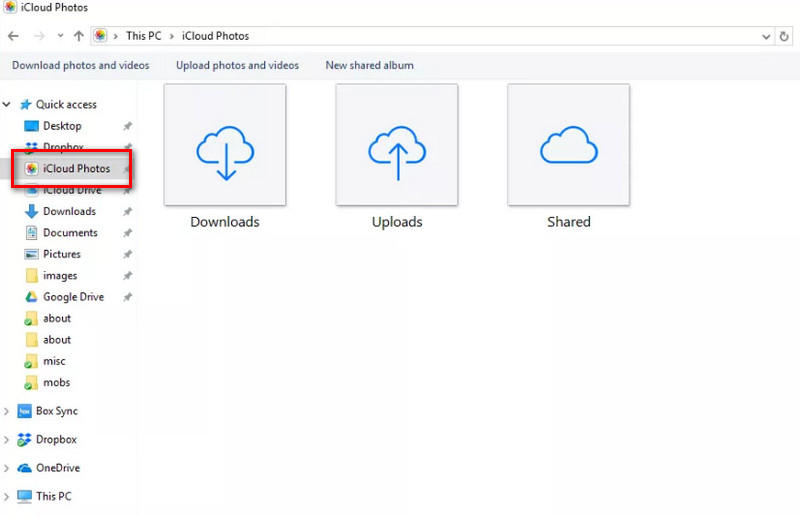This screenshot has height=516, width=800.
Task: Open the Shared cloud folder icon
Action: click(568, 145)
